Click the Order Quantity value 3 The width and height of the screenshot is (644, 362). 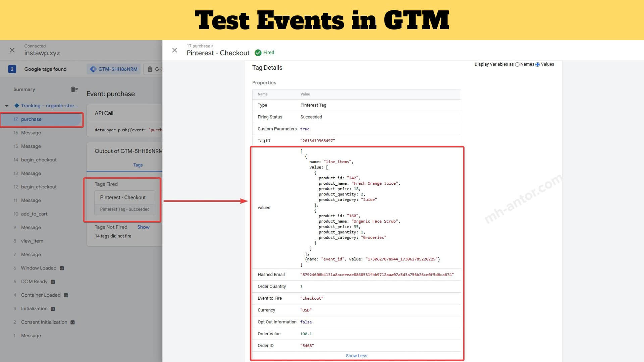(301, 287)
